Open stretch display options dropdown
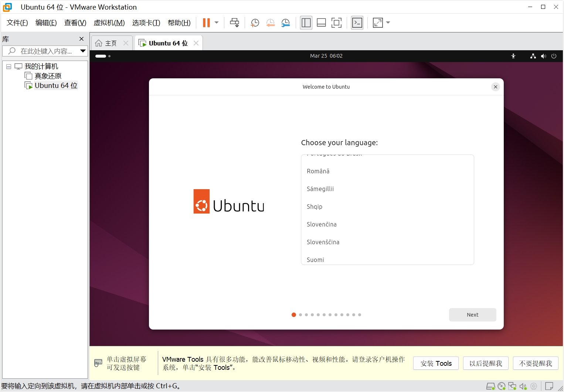The width and height of the screenshot is (564, 392). (x=388, y=23)
